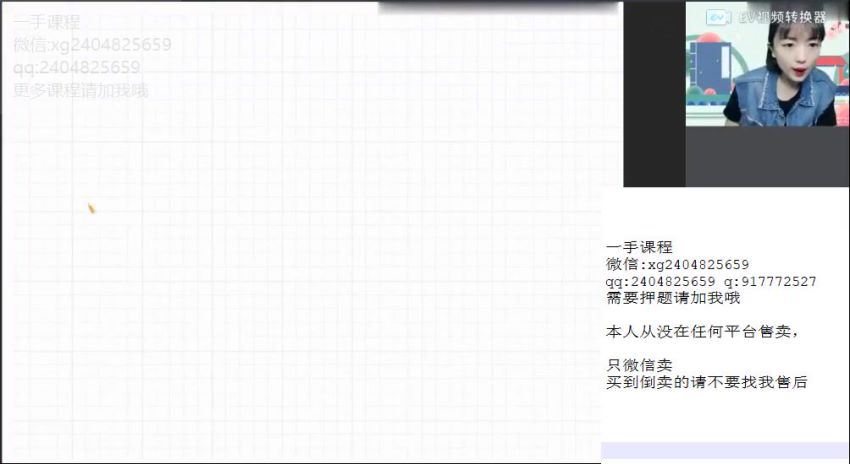This screenshot has width=850, height=464.
Task: Click the dark bar at the top center
Action: 498,6
